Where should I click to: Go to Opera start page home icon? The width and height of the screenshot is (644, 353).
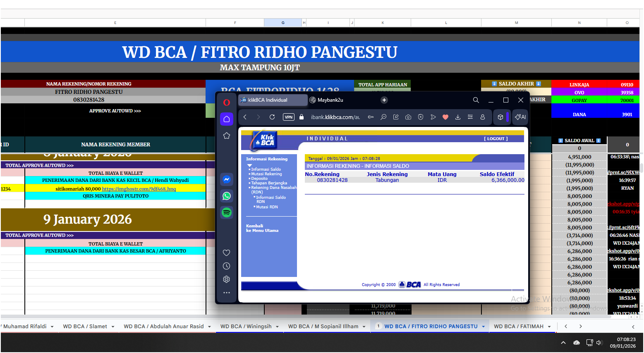pyautogui.click(x=227, y=119)
